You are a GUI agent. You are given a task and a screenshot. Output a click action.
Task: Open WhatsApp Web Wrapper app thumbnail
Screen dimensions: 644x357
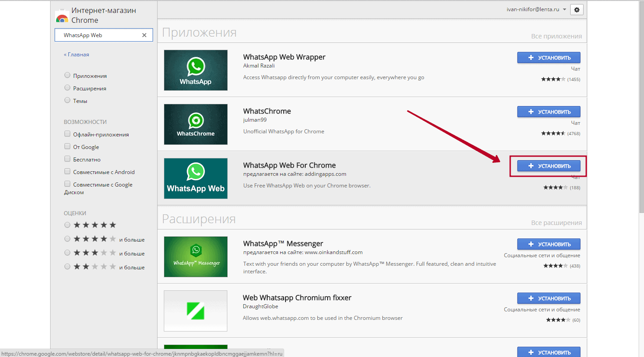pyautogui.click(x=196, y=70)
